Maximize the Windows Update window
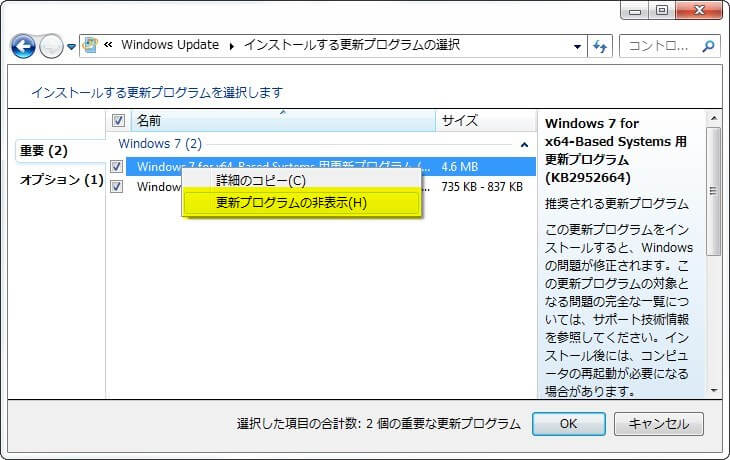Screen dimensions: 730x460 tap(662, 10)
